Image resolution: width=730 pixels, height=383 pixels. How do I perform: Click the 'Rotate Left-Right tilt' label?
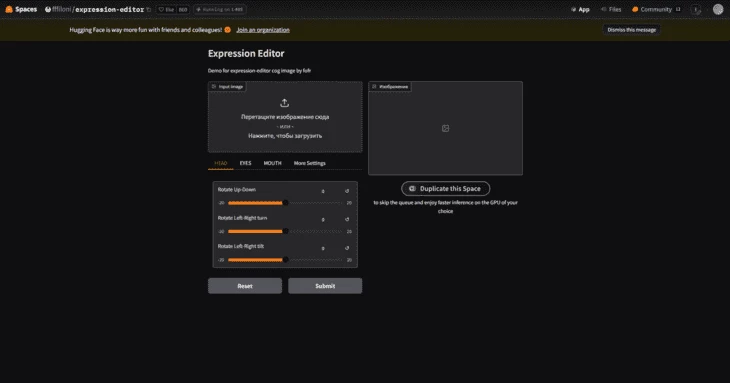pyautogui.click(x=241, y=247)
